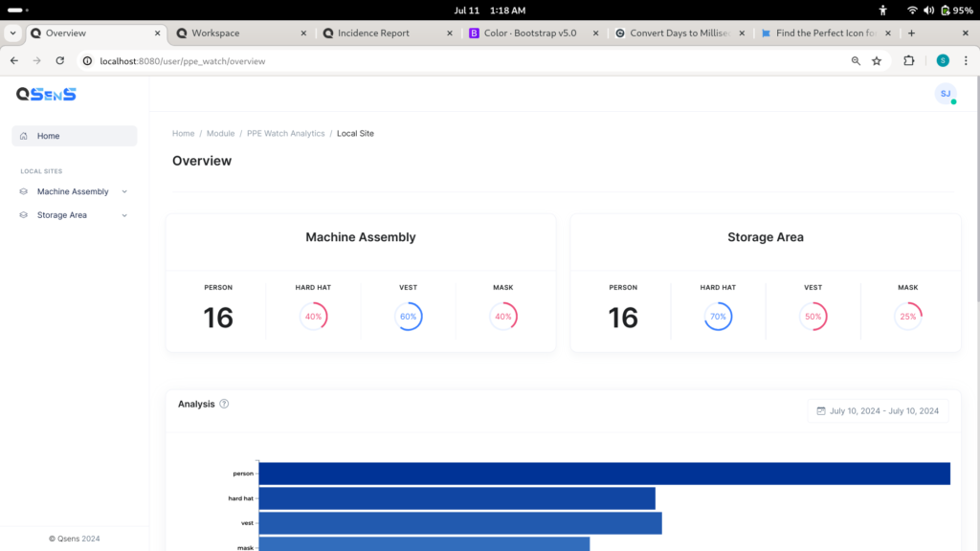This screenshot has height=551, width=980.
Task: Open the tab search dropdown arrow
Action: [x=13, y=33]
